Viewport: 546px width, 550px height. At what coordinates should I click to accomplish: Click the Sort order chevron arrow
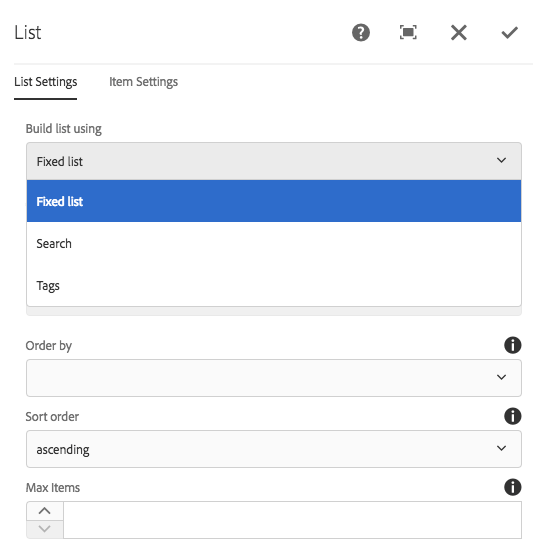click(501, 448)
